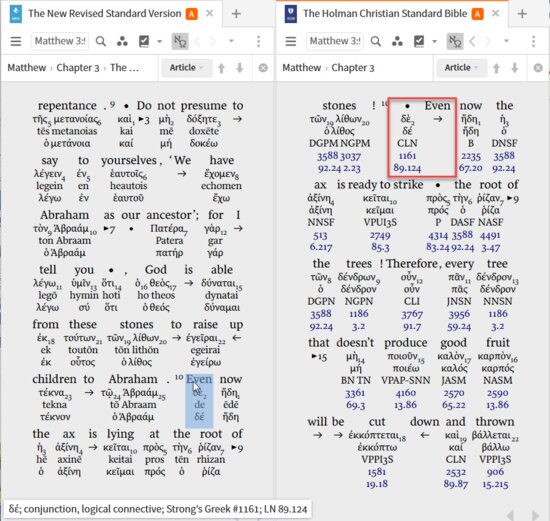Click Strong's number 2749 under κεῖμαι
Image resolution: width=550 pixels, height=521 pixels.
(380, 235)
